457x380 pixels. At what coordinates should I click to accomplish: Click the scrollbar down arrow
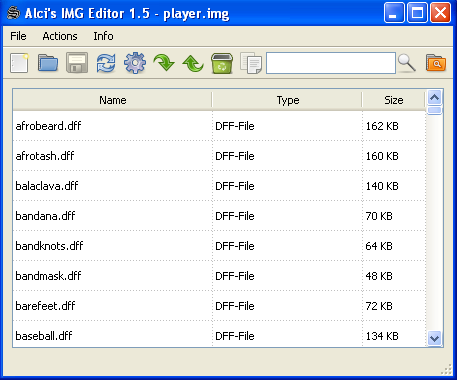click(x=434, y=338)
